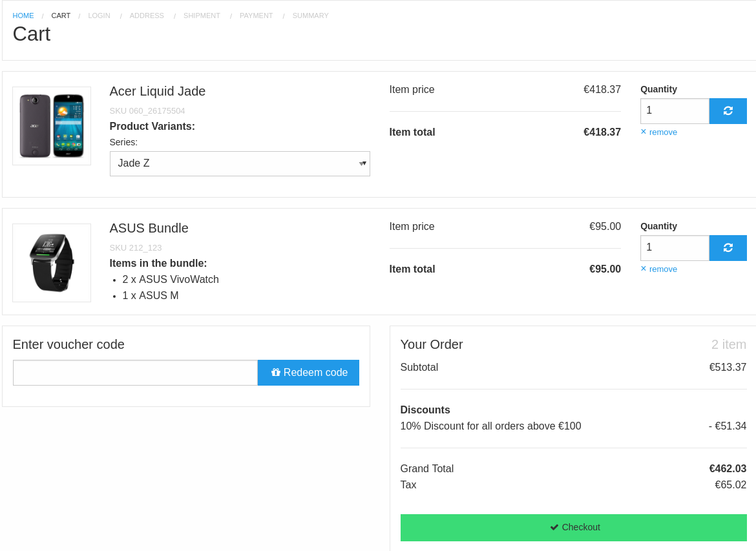The width and height of the screenshot is (756, 551).
Task: Select the LOGIN breadcrumb step
Action: [x=99, y=16]
